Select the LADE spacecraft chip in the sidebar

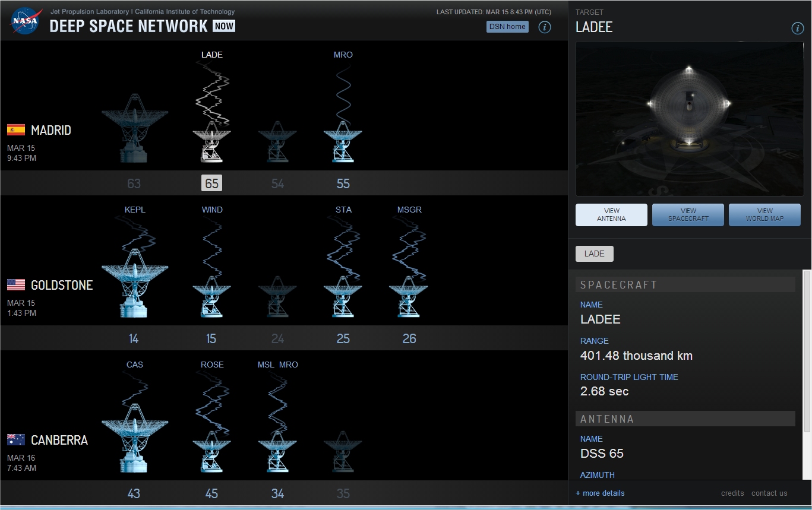594,254
